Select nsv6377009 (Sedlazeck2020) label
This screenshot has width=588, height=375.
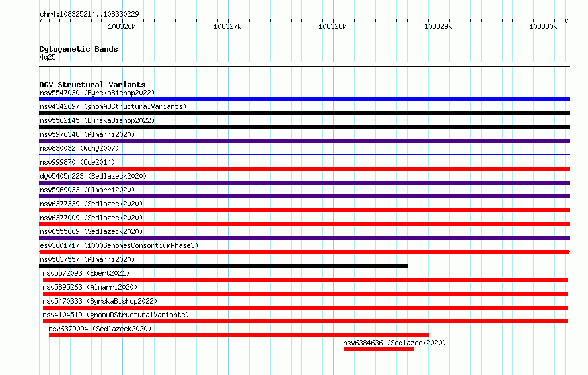91,218
